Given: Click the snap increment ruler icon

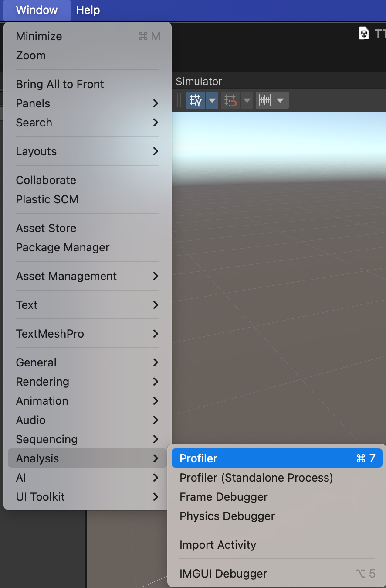Looking at the screenshot, I should pos(265,101).
